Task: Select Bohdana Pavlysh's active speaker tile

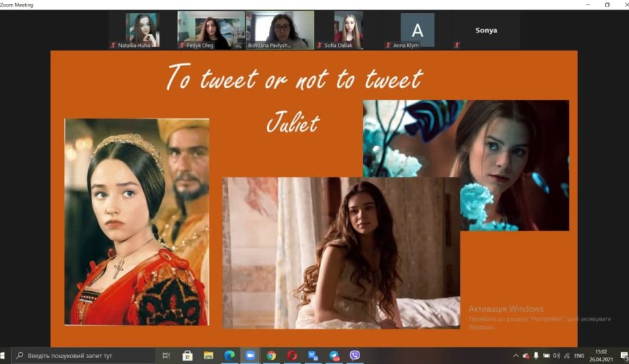Action: pos(280,30)
